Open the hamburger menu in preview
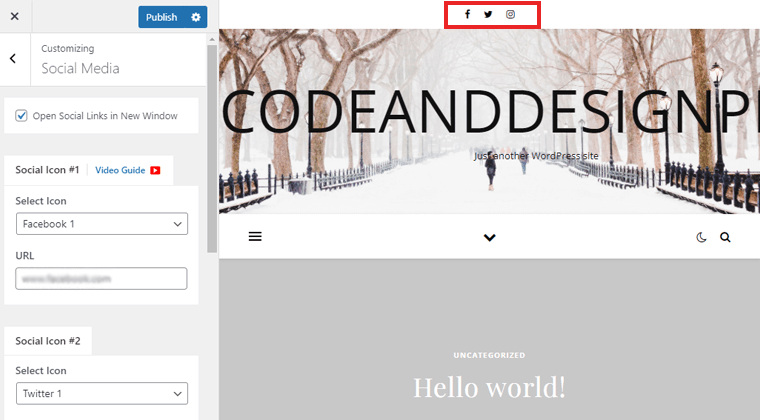 pyautogui.click(x=255, y=237)
